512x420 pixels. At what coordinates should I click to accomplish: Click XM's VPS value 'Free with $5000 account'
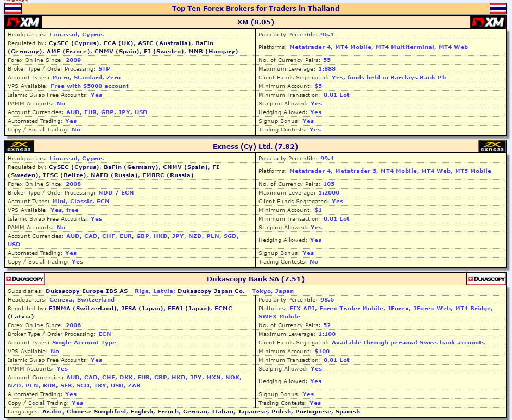(90, 86)
